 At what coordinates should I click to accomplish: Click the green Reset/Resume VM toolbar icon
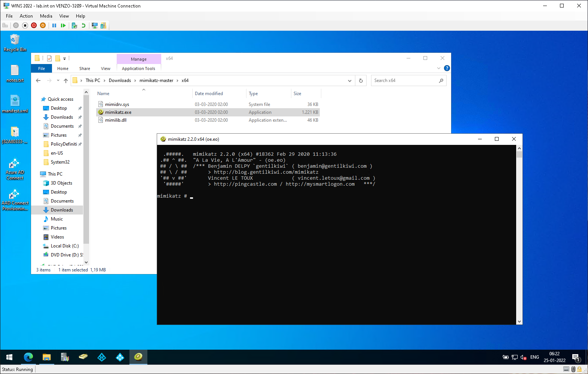(63, 25)
